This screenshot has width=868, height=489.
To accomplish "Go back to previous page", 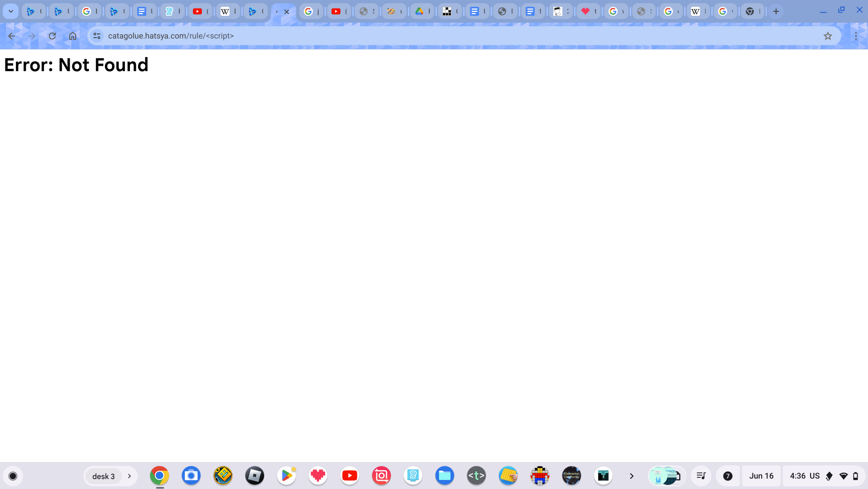I will pos(12,36).
